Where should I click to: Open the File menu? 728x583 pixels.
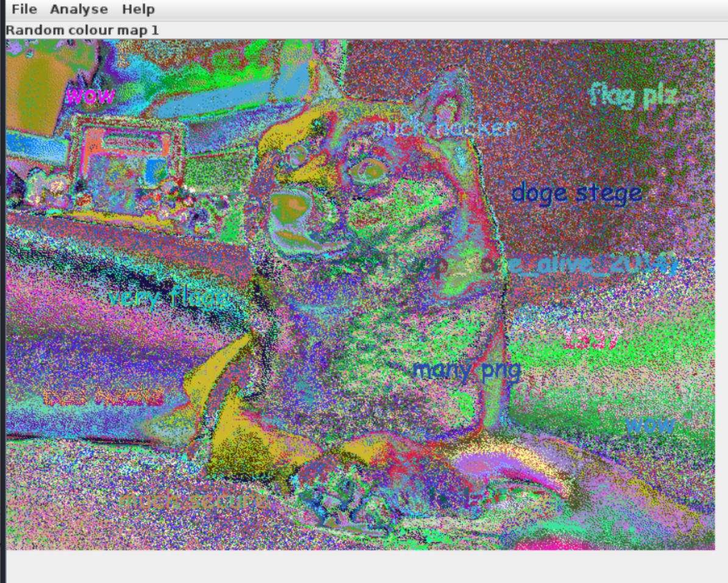pos(24,10)
